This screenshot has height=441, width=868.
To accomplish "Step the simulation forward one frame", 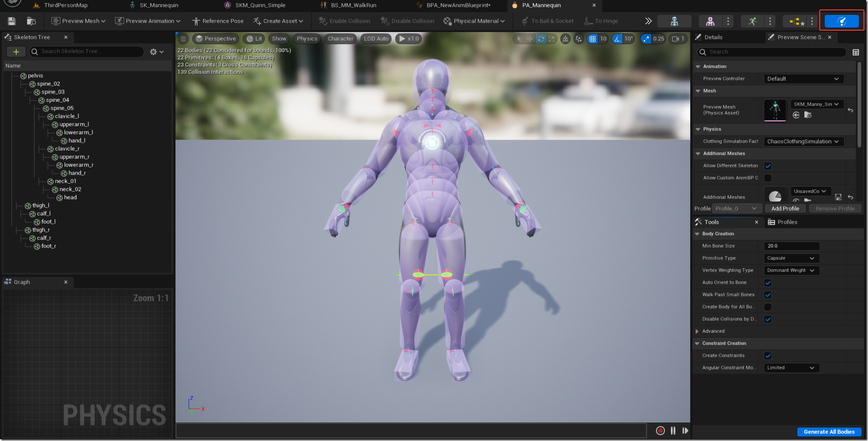I will [x=685, y=431].
